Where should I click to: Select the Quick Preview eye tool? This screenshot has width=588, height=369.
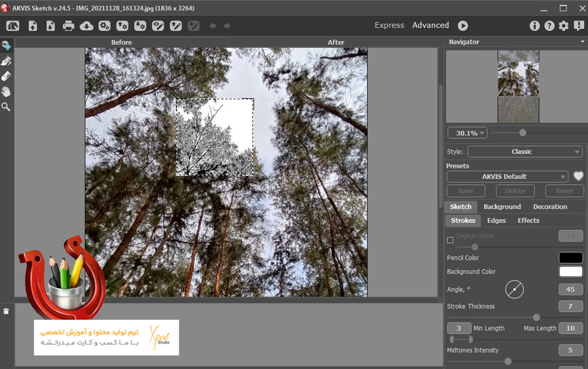coord(6,45)
